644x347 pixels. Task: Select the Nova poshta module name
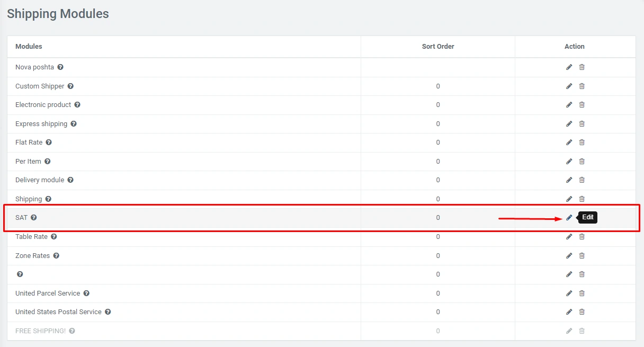(x=34, y=67)
